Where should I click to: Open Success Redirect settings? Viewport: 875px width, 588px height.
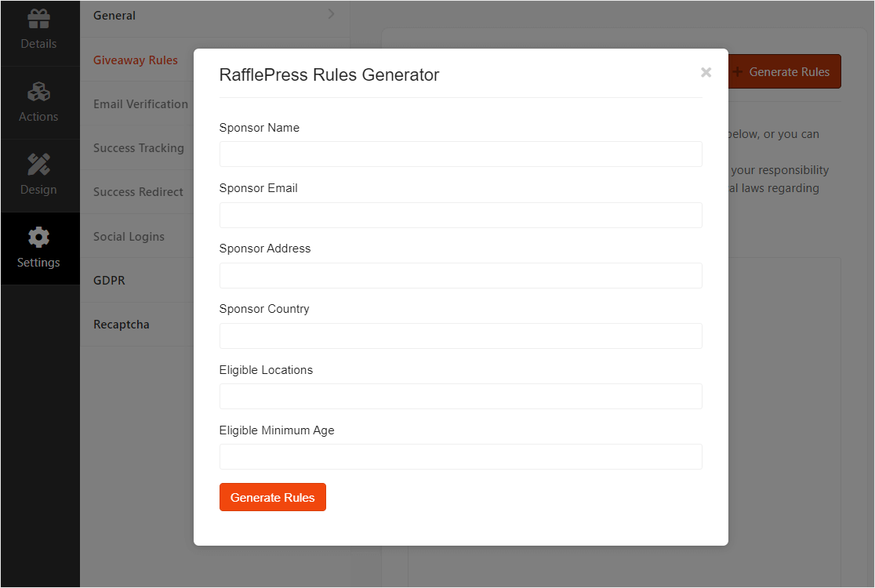138,192
